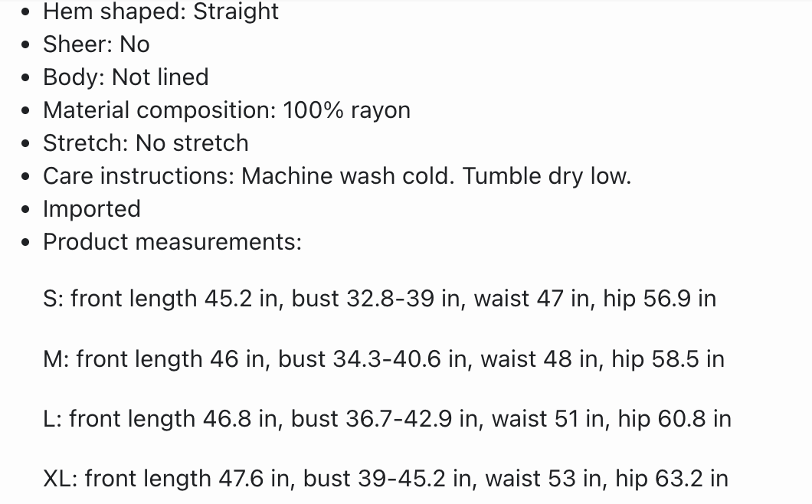The width and height of the screenshot is (812, 504).
Task: Click the "M:" size label
Action: pyautogui.click(x=57, y=358)
